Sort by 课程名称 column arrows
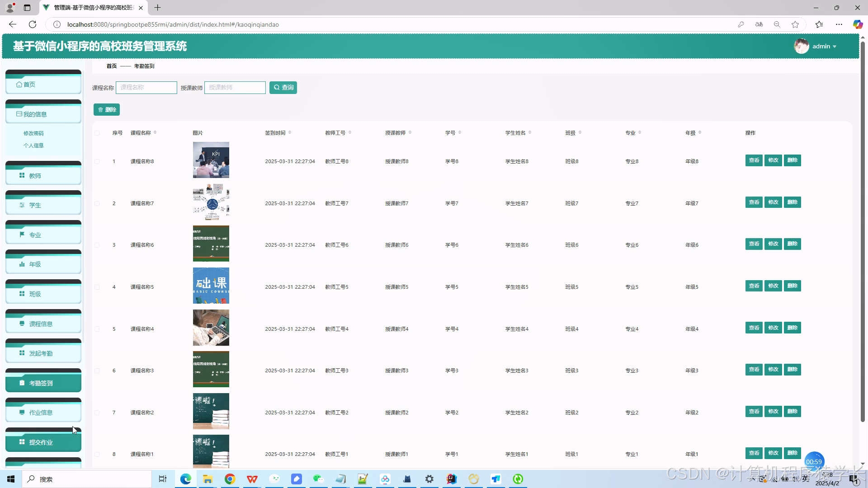Image resolution: width=868 pixels, height=488 pixels. 155,132
